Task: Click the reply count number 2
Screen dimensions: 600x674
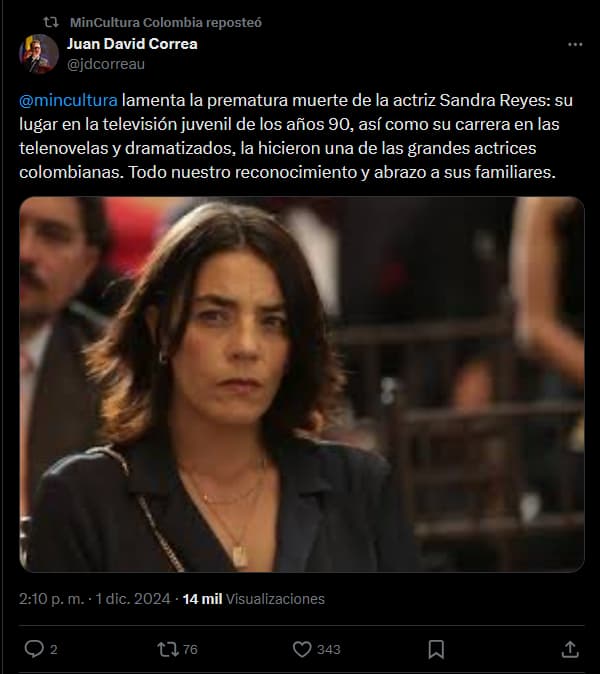Action: pyautogui.click(x=54, y=649)
